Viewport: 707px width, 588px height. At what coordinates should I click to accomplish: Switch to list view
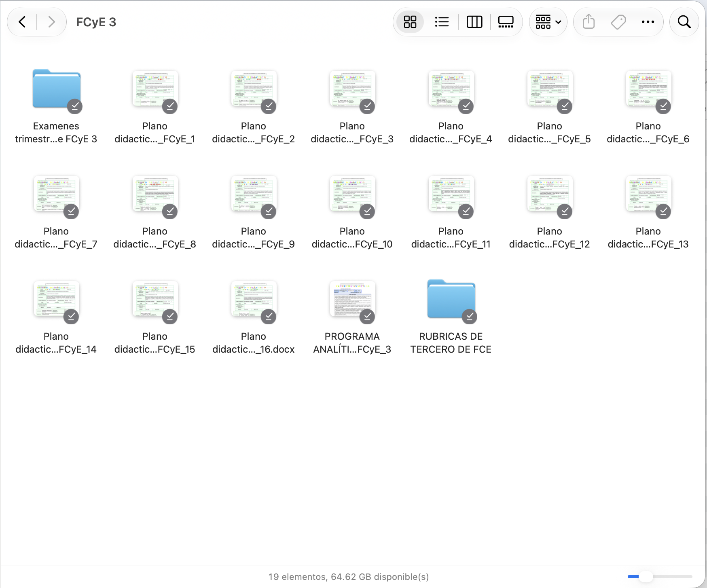[442, 22]
